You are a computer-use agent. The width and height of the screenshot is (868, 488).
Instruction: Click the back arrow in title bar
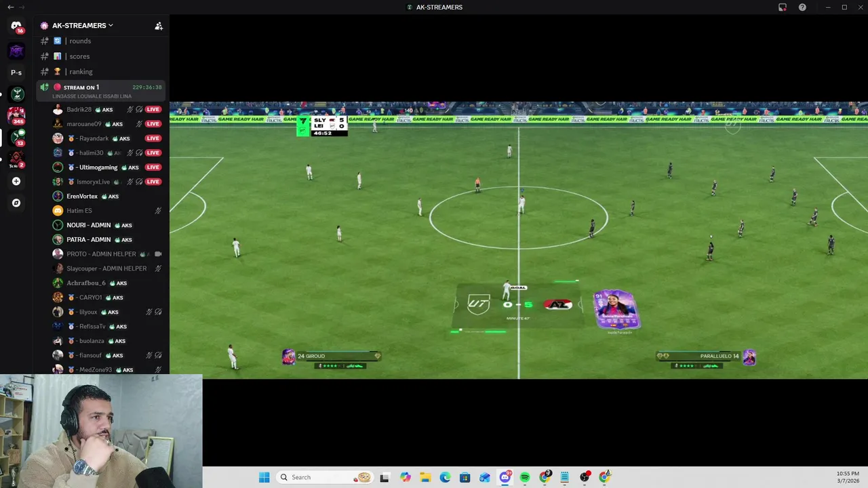pos(10,7)
